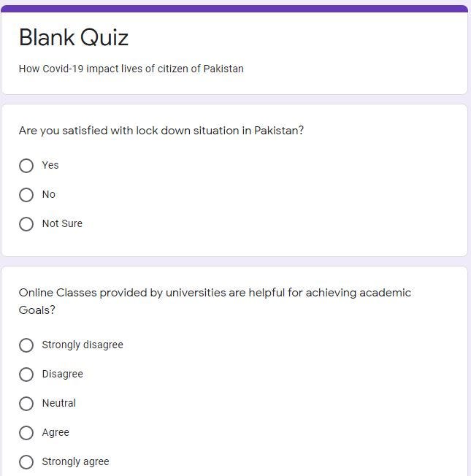This screenshot has width=471, height=476.
Task: Click the Strongly agree label text
Action: click(76, 461)
